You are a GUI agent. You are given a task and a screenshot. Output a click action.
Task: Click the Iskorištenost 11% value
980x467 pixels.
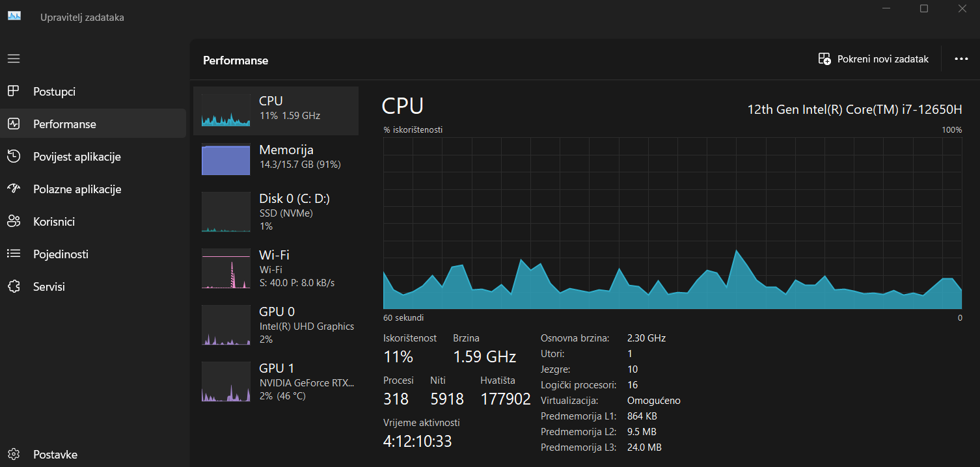(398, 356)
